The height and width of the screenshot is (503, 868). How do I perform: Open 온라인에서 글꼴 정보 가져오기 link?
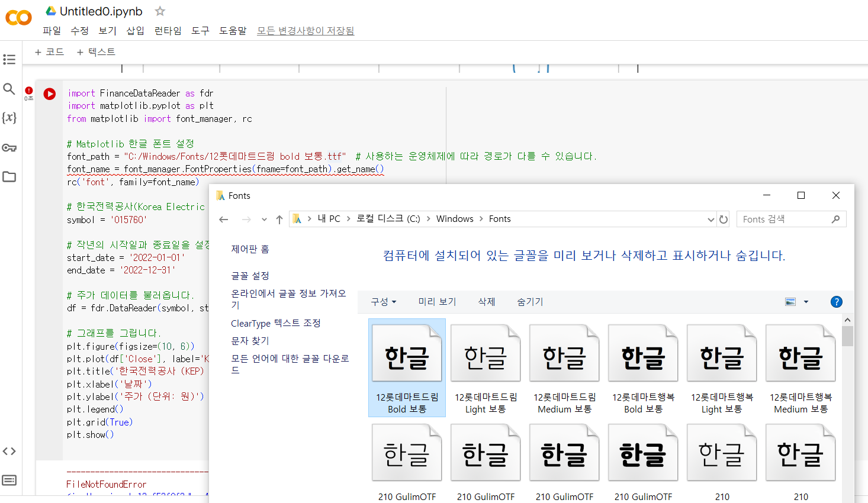click(x=288, y=299)
